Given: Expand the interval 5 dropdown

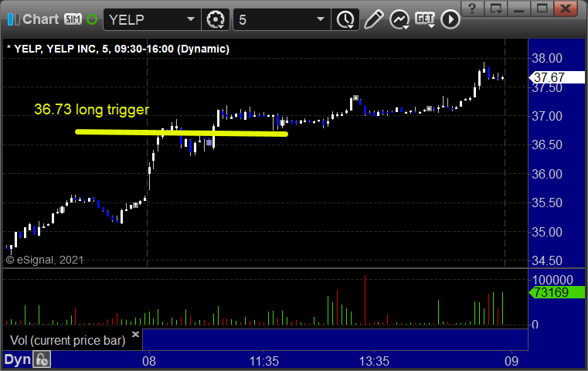Looking at the screenshot, I should [282, 19].
